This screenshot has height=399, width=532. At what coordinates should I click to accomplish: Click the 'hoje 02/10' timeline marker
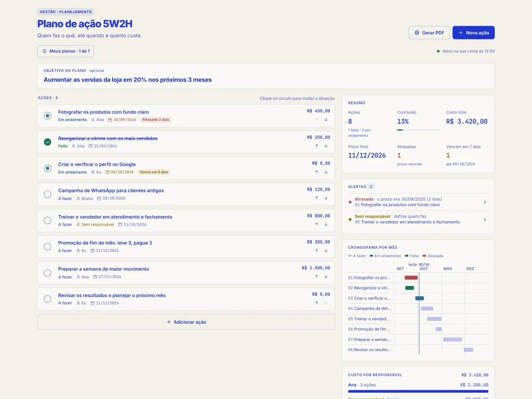pos(419,264)
